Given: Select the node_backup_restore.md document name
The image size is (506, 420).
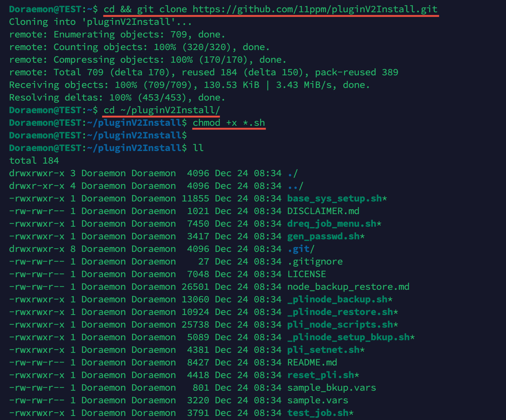Looking at the screenshot, I should pos(348,286).
